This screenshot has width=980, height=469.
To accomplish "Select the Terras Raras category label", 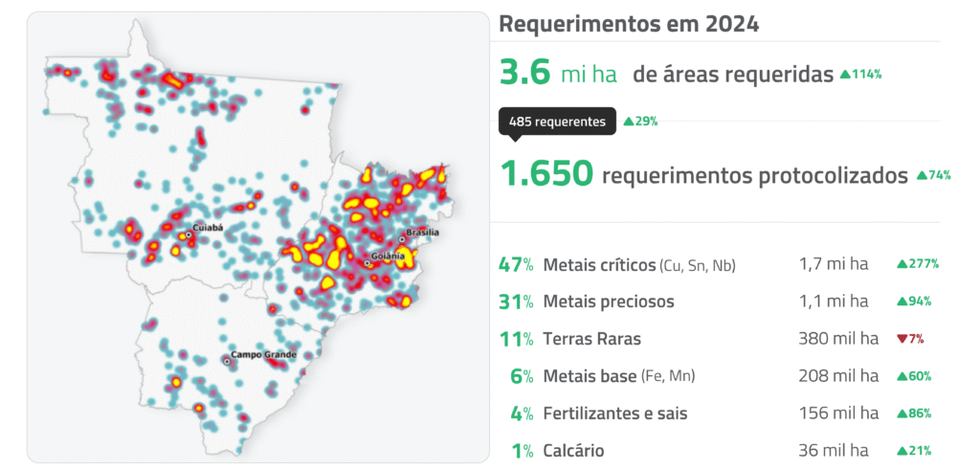I will [591, 339].
